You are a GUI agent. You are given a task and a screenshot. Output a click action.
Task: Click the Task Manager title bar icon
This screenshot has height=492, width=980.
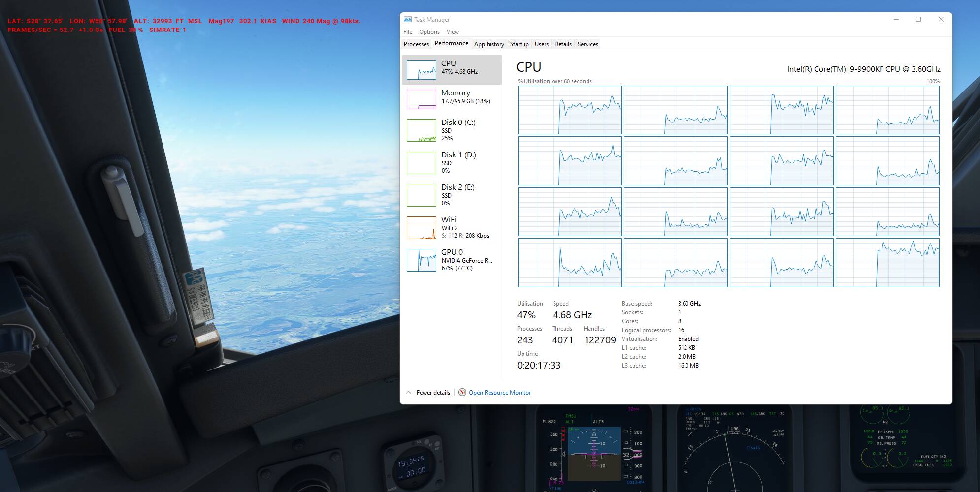tap(407, 20)
